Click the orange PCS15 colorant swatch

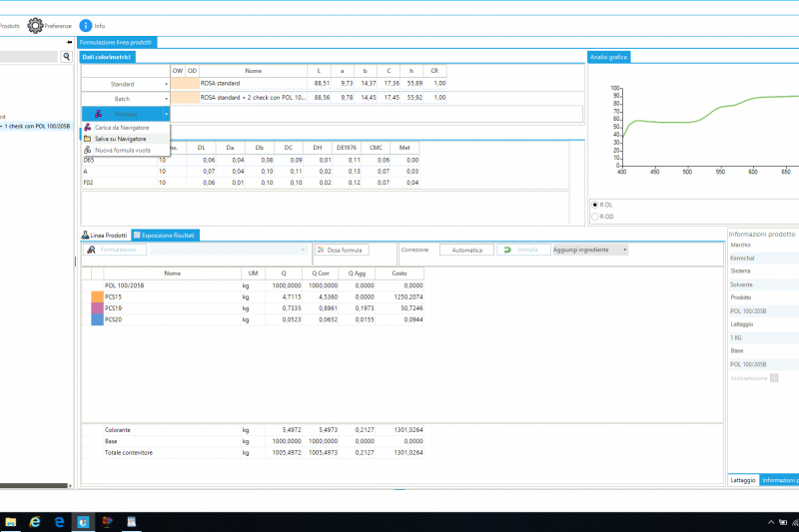97,296
